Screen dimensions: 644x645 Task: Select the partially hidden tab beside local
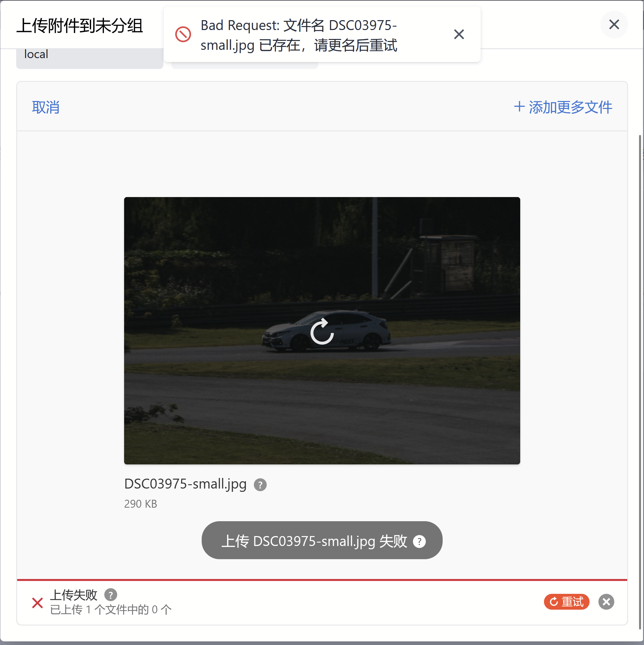pyautogui.click(x=244, y=65)
